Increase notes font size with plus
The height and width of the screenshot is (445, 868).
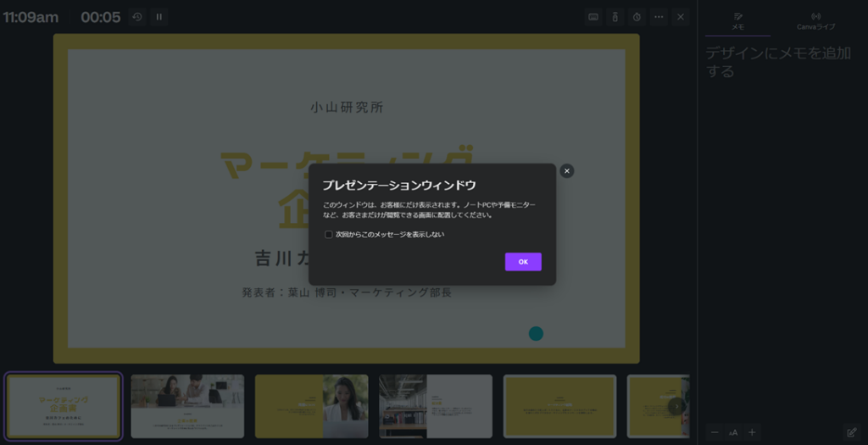(x=752, y=432)
